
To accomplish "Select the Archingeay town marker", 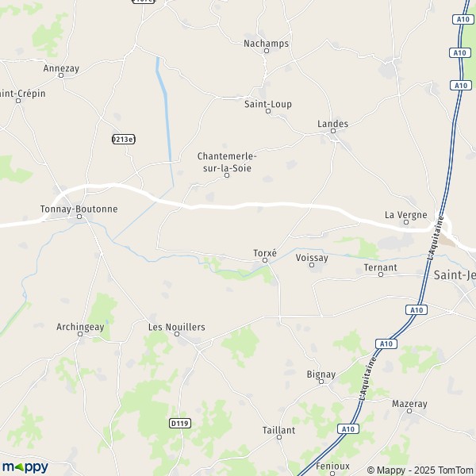I will coord(80,334).
